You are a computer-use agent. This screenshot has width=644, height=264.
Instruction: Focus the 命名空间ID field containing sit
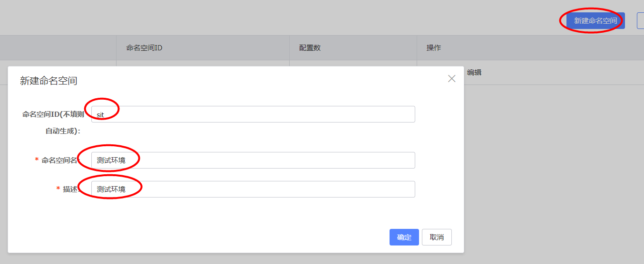click(x=253, y=114)
